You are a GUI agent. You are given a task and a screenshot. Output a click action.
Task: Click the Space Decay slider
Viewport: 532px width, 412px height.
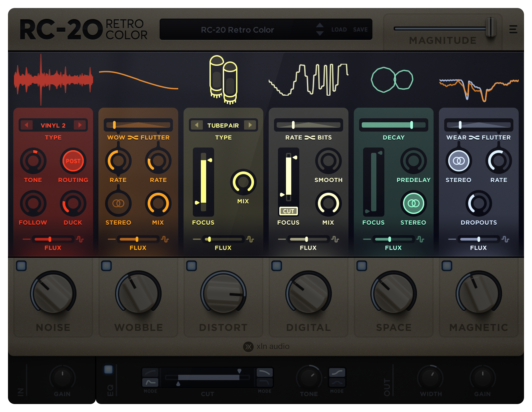point(394,125)
